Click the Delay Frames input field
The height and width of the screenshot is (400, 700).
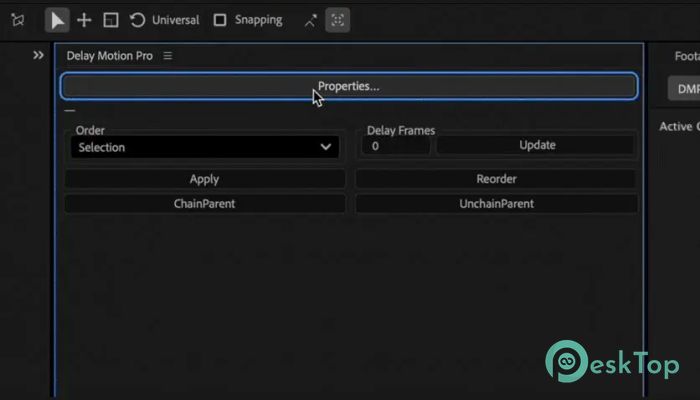coord(396,146)
